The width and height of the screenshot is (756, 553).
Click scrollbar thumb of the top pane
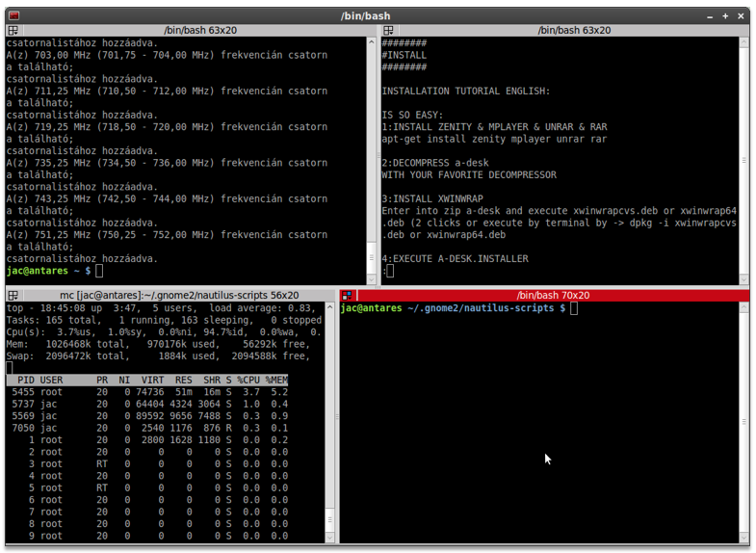(329, 519)
